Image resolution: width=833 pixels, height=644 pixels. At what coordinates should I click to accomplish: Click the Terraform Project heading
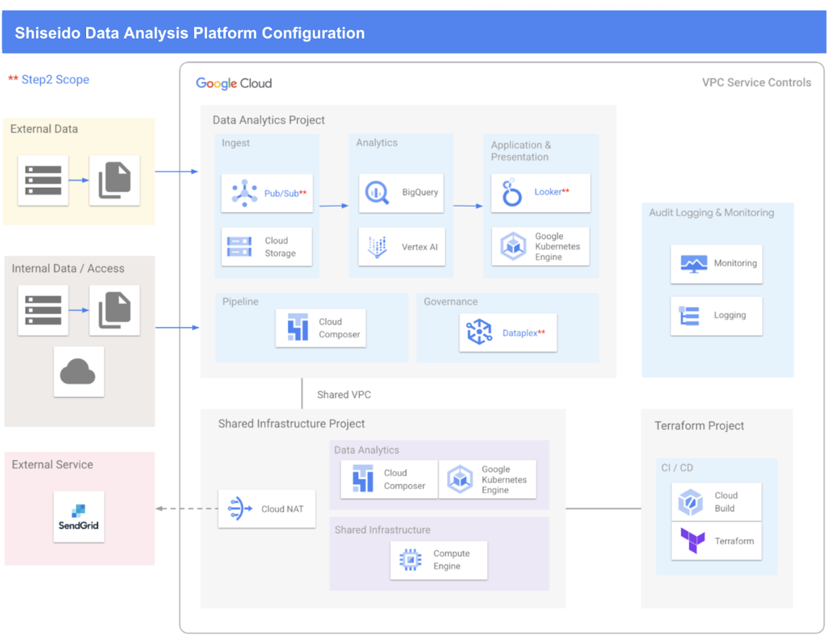tap(699, 426)
